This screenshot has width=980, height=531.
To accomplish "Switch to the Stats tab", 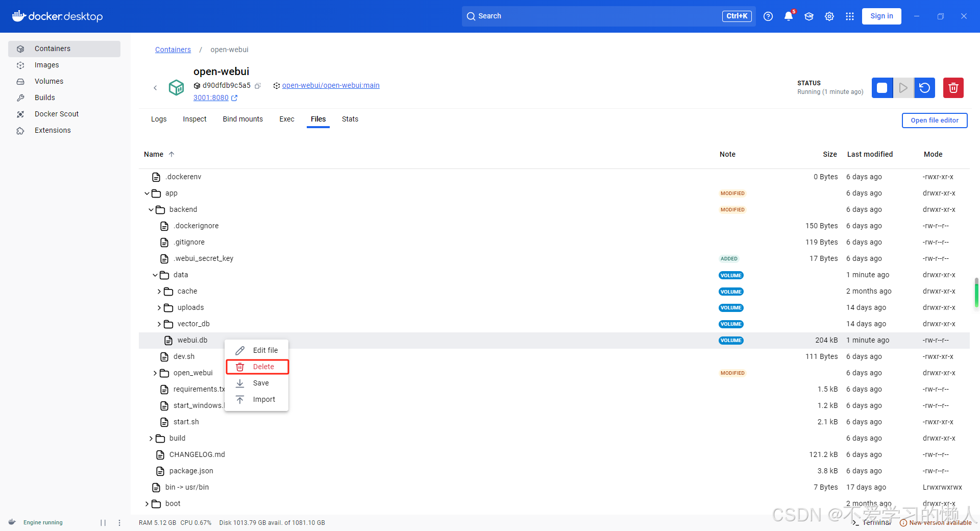I will point(350,119).
